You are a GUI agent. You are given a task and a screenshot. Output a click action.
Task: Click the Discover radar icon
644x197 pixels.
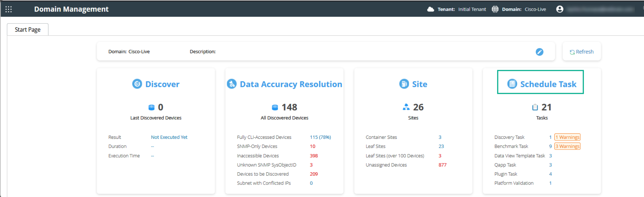tap(137, 84)
